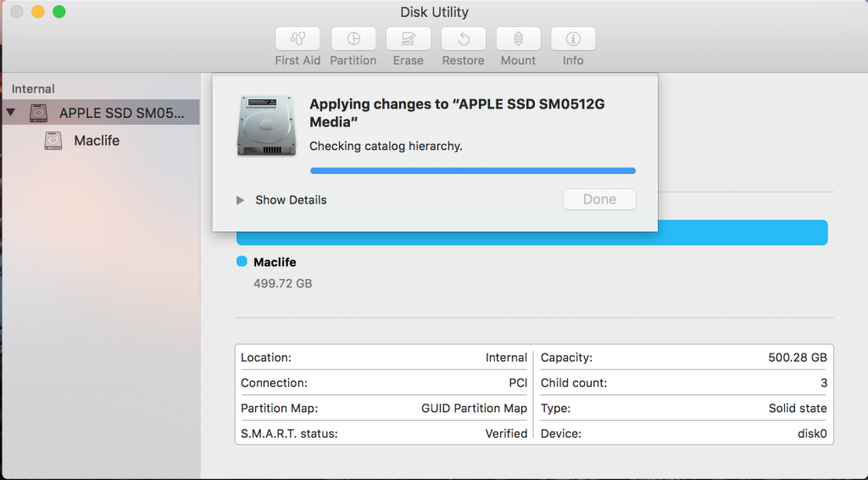Zoom the window with green button
The height and width of the screenshot is (480, 868).
coord(59,12)
